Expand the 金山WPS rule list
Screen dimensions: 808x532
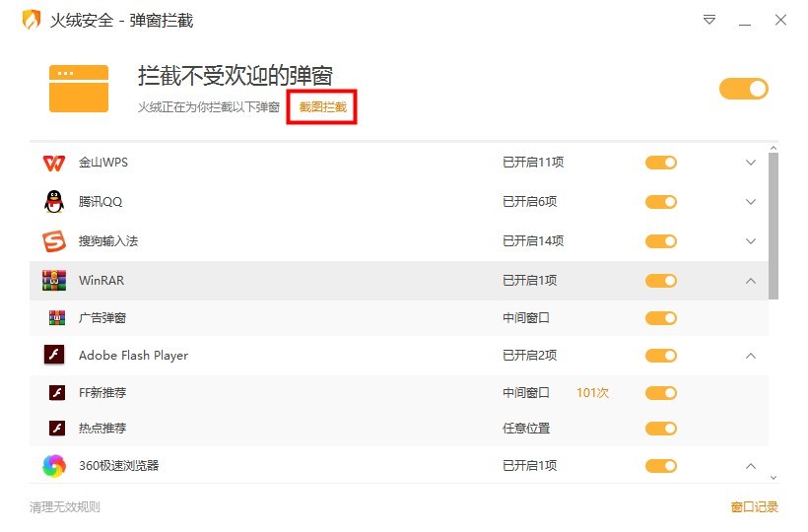point(751,163)
